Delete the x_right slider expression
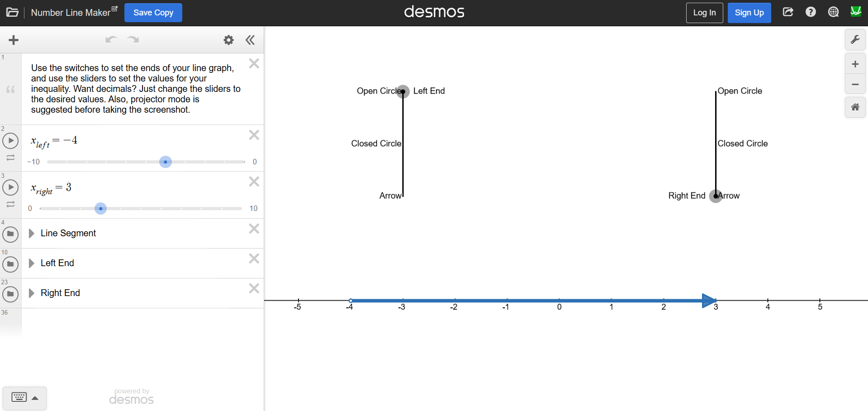868x411 pixels. [254, 182]
